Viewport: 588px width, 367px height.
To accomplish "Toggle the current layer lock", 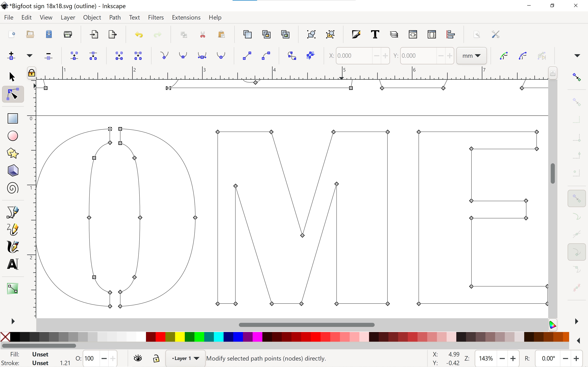I will coord(156,358).
